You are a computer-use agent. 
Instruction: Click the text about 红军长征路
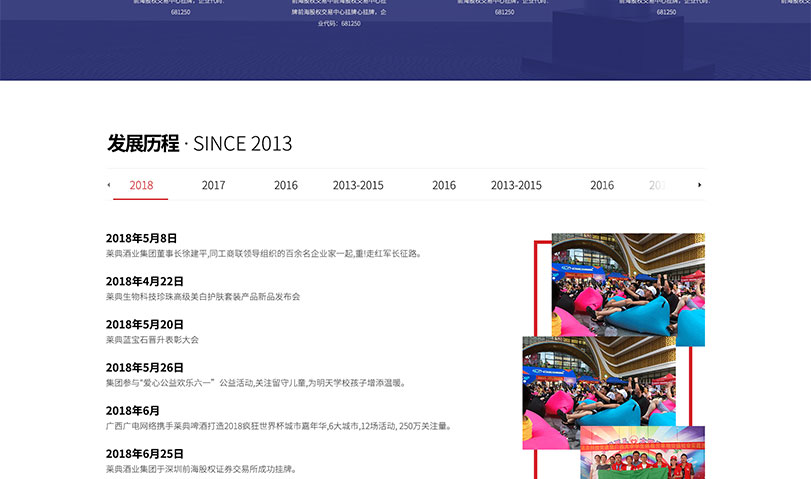pyautogui.click(x=264, y=253)
